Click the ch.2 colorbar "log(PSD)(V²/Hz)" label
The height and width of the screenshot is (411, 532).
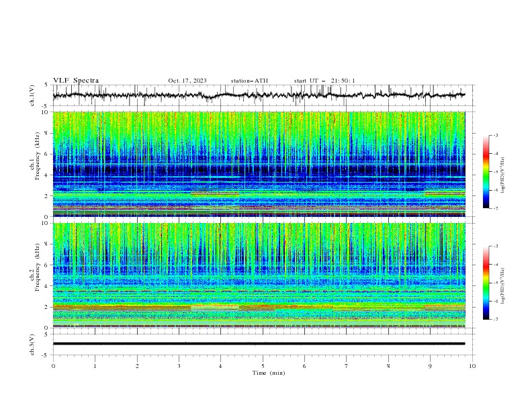point(502,286)
